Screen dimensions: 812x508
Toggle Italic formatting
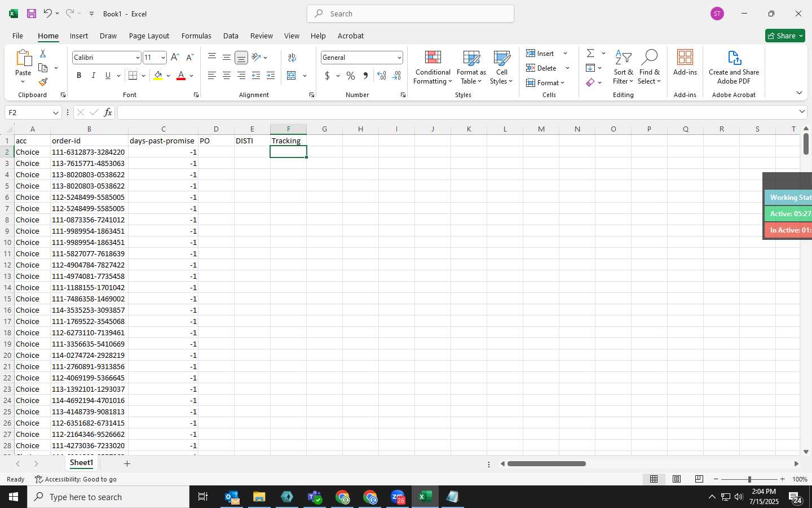coord(94,76)
